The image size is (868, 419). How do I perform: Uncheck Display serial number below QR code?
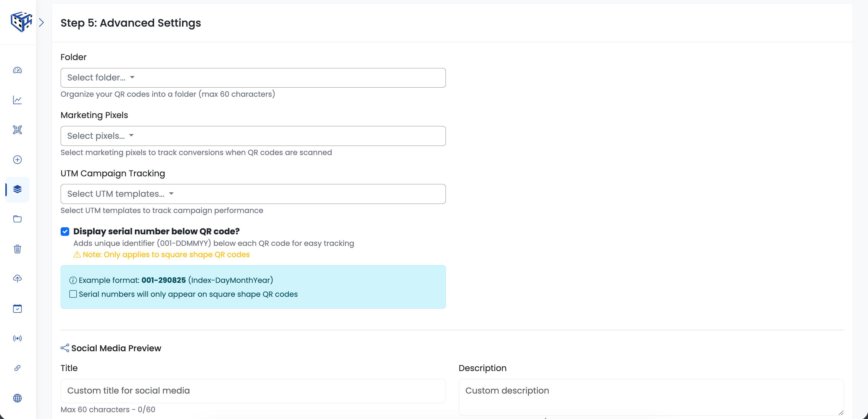(65, 231)
